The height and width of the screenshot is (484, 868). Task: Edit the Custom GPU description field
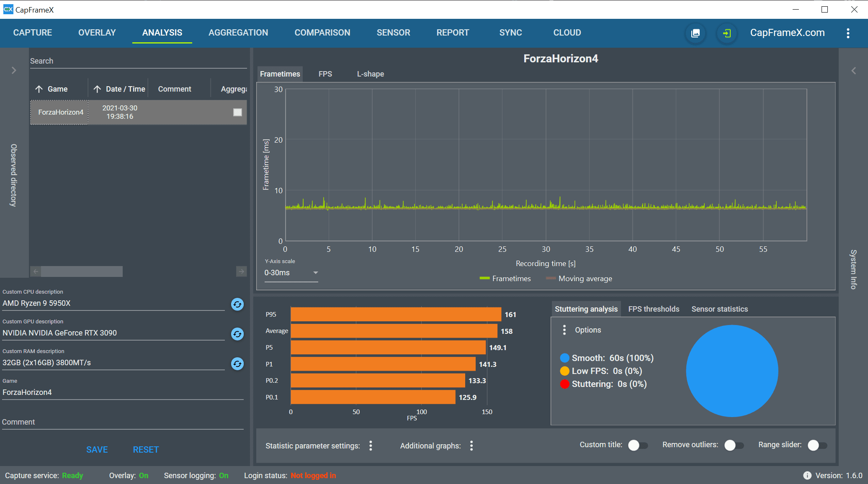113,333
